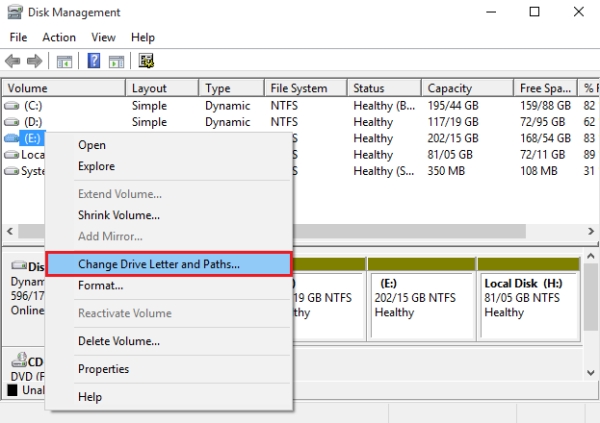Viewport: 600px width, 423px height.
Task: Open the Action menu
Action: pos(58,37)
